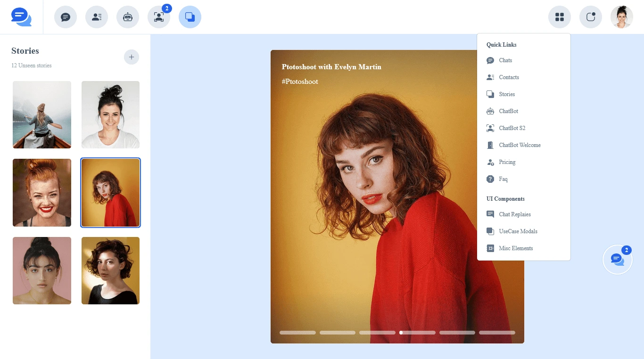The width and height of the screenshot is (644, 359).
Task: Click the 12 Unseen stories text
Action: pyautogui.click(x=32, y=65)
